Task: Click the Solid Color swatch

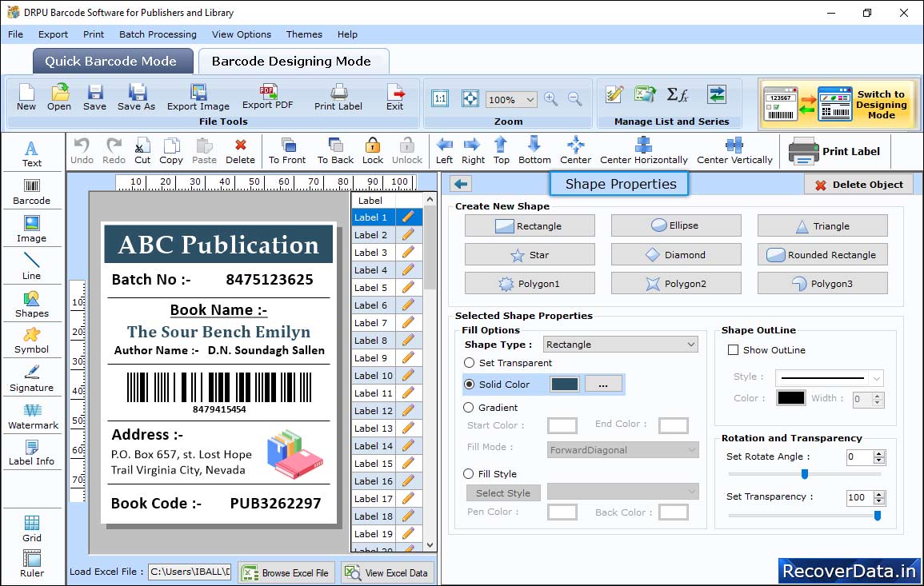Action: tap(565, 384)
